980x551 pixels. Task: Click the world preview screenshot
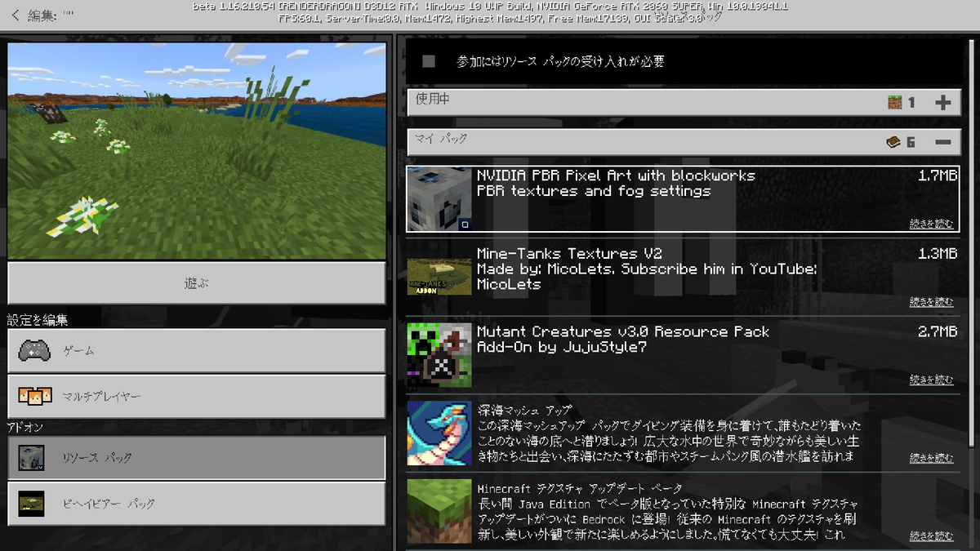pos(197,151)
